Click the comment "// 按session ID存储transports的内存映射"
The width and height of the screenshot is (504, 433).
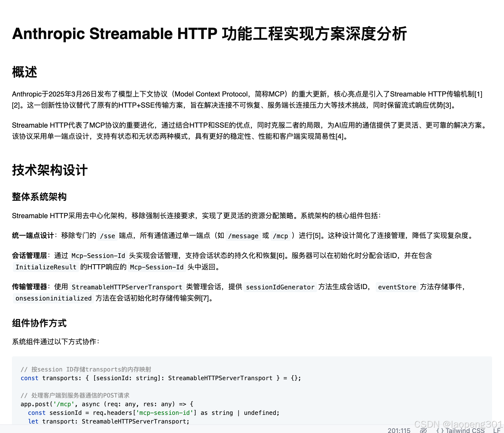86,369
